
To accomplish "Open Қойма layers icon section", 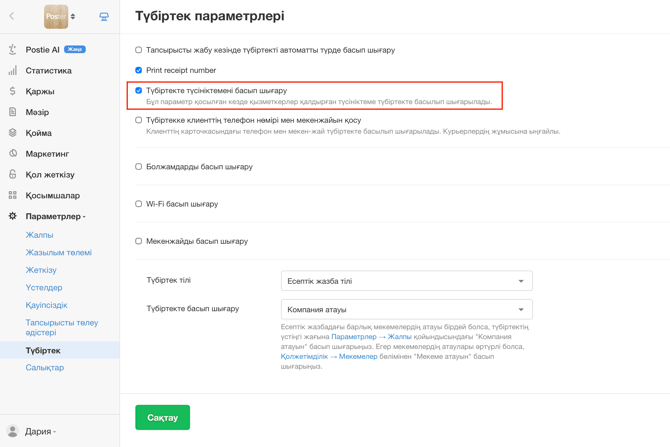I will [13, 133].
